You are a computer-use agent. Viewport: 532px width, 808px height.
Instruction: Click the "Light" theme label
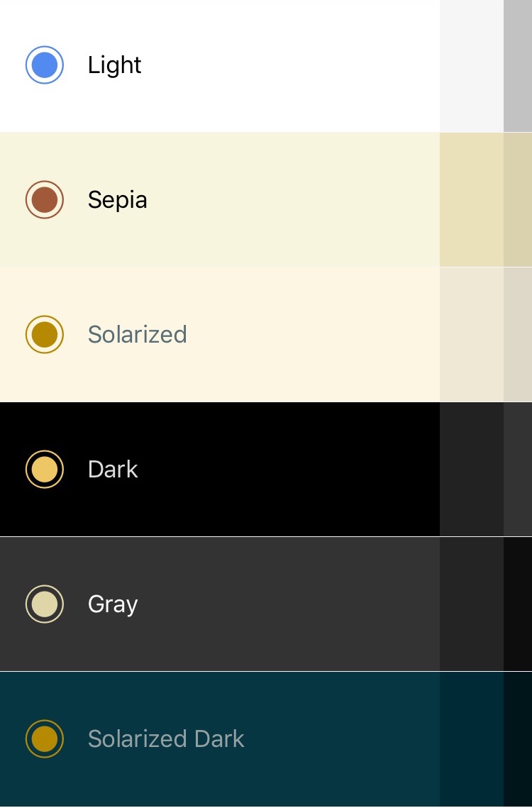coord(114,65)
